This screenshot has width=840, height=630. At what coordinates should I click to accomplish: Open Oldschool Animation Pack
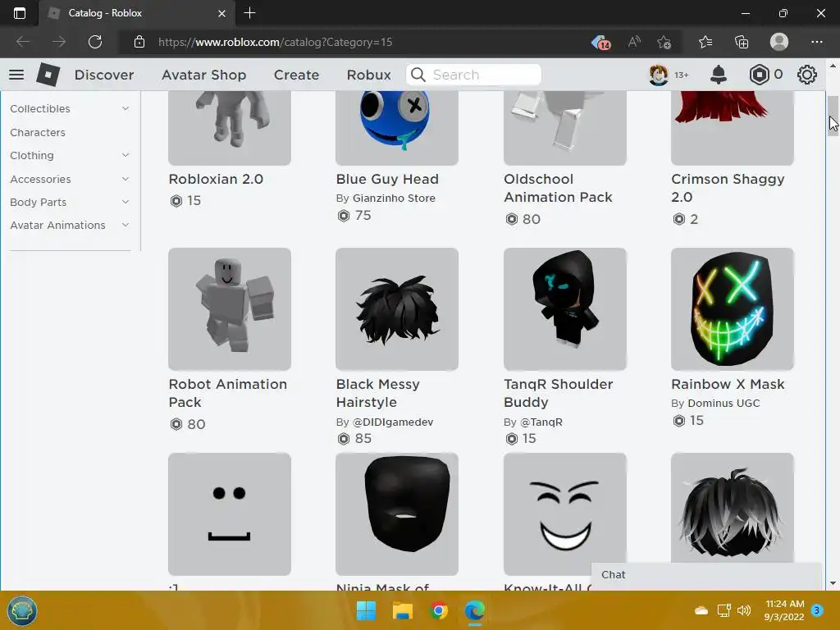(x=558, y=188)
